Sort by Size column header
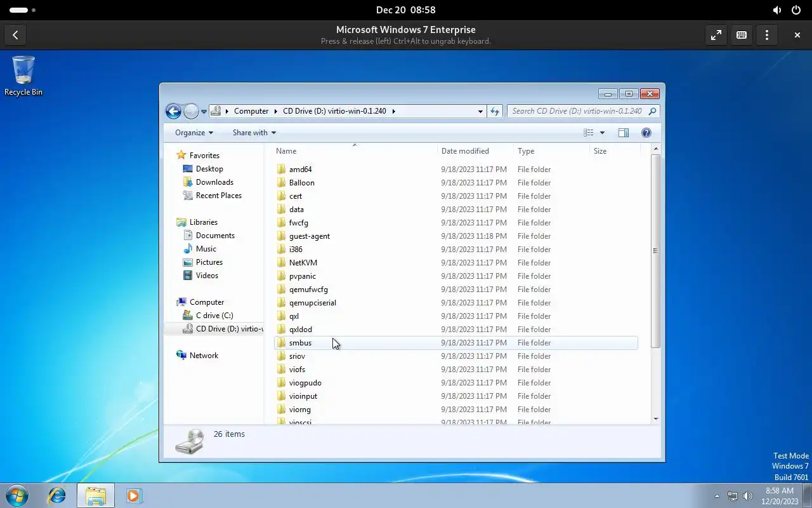 pyautogui.click(x=615, y=151)
